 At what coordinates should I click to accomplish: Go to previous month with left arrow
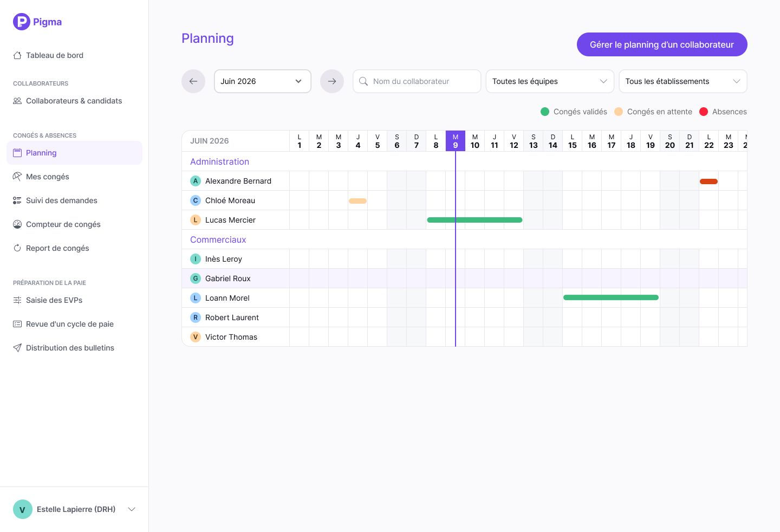pos(193,81)
